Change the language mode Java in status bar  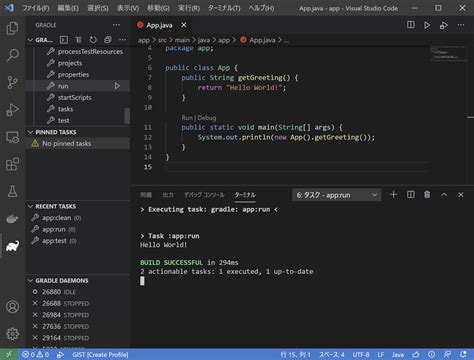tap(398, 355)
